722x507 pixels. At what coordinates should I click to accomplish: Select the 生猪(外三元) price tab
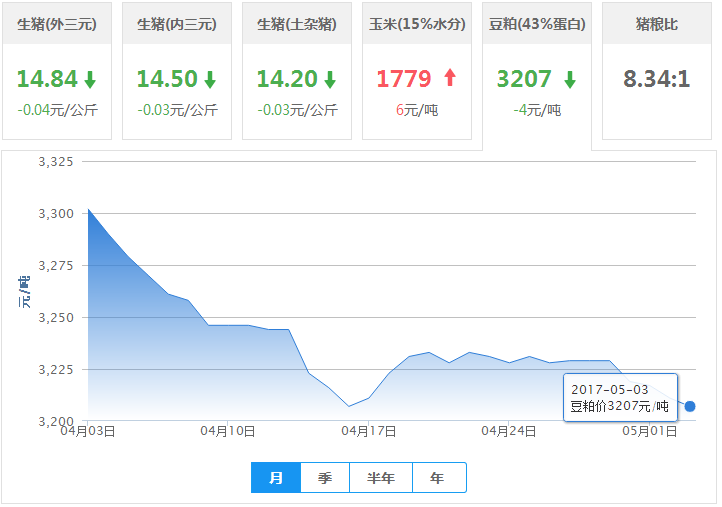click(x=57, y=70)
